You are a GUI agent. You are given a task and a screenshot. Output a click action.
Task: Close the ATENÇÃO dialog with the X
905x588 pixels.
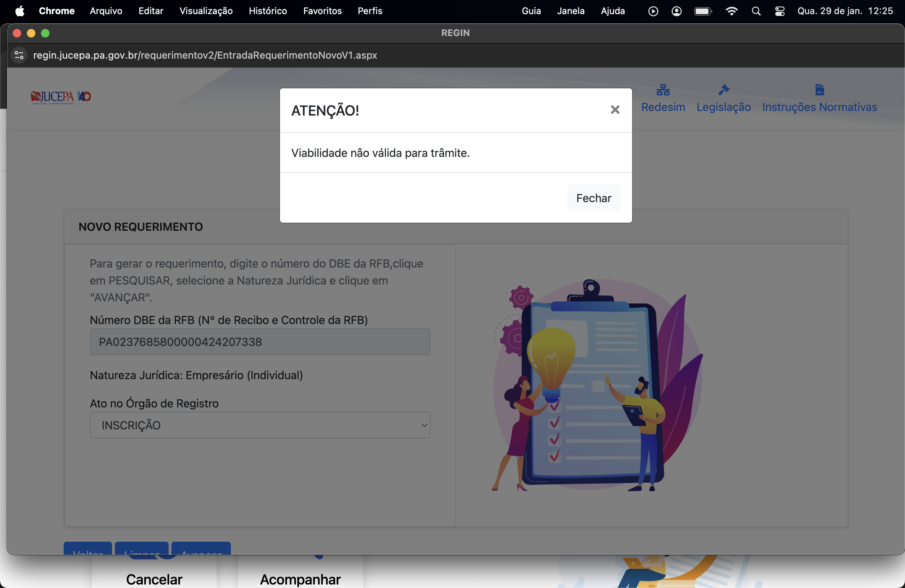point(615,110)
